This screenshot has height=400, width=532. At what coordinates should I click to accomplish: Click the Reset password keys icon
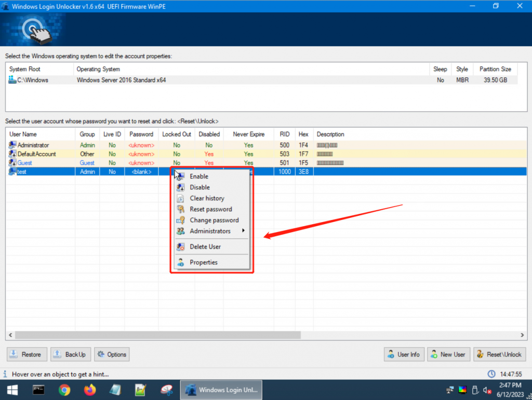[x=181, y=209]
